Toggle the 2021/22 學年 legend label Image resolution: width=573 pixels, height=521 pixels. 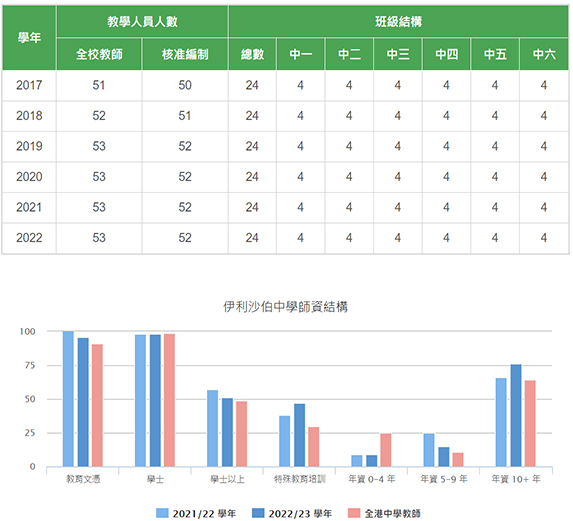[x=204, y=513]
